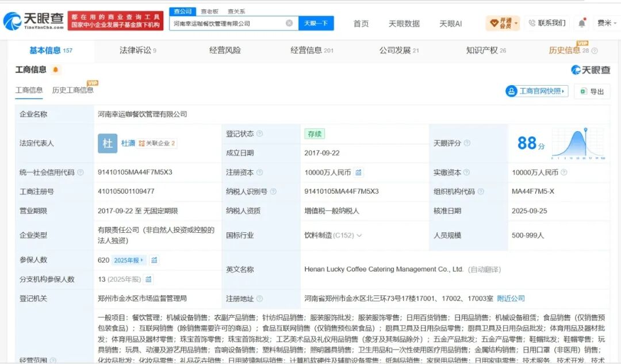
Task: Click help icon next to 登记状态
Action: tap(259, 134)
